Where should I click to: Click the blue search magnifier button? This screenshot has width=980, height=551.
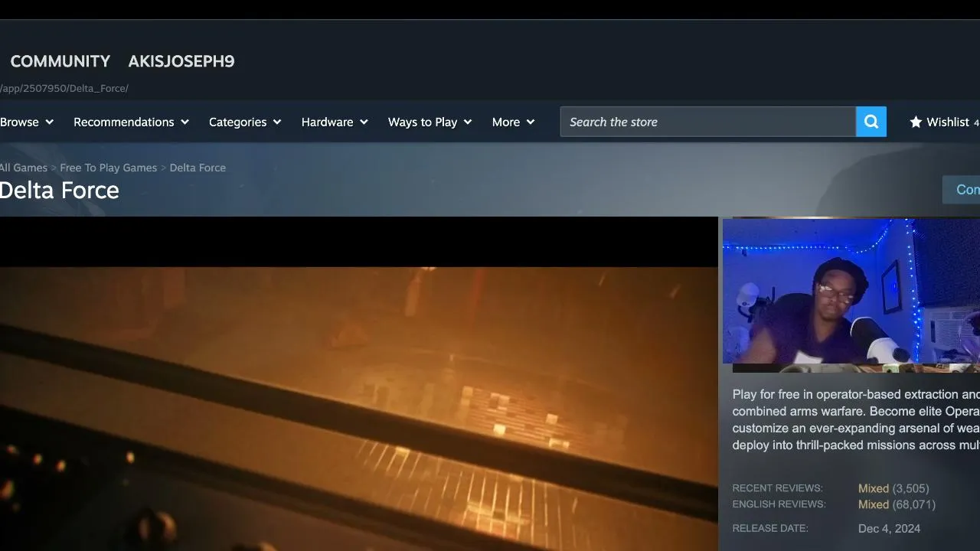pyautogui.click(x=871, y=122)
